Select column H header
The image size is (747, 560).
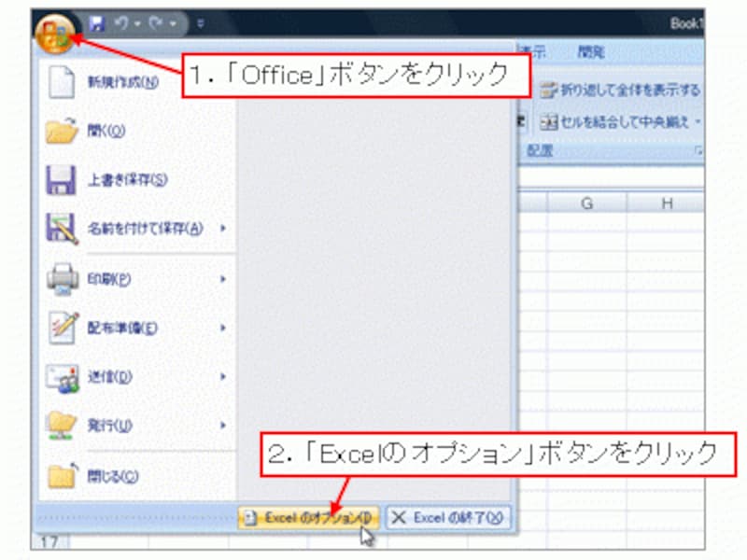click(666, 203)
